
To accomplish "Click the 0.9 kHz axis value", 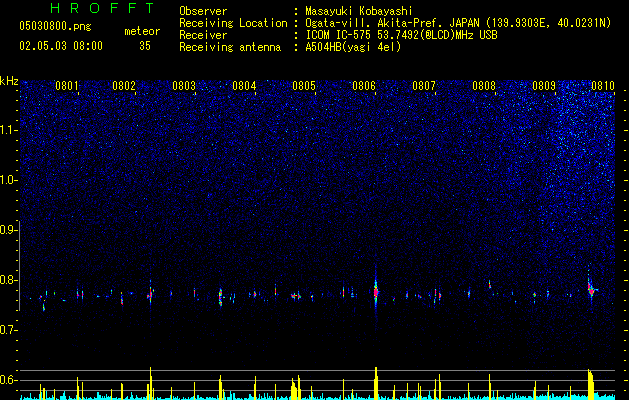I will (x=8, y=230).
